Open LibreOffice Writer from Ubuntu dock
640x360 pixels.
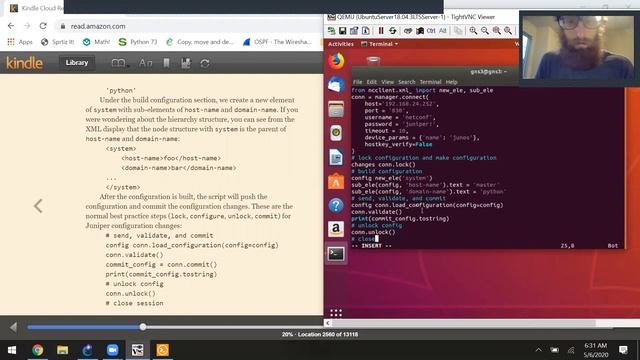[x=336, y=157]
